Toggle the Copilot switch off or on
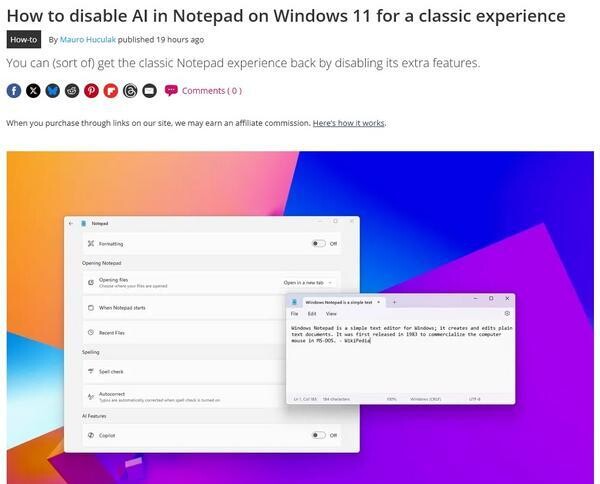The height and width of the screenshot is (484, 600). click(x=319, y=435)
